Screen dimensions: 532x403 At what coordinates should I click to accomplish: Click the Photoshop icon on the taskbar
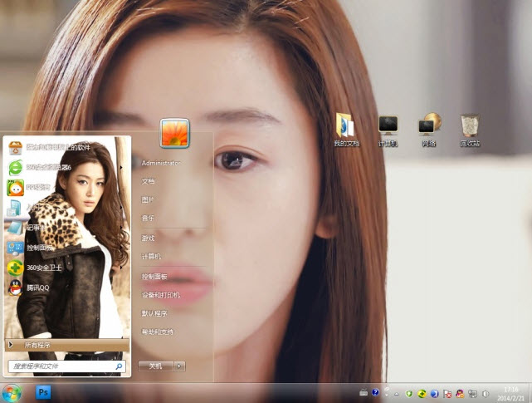coord(44,391)
